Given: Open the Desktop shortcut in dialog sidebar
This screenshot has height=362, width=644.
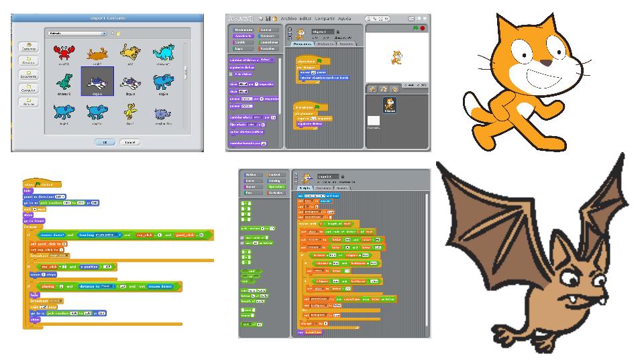Looking at the screenshot, I should coord(28,61).
